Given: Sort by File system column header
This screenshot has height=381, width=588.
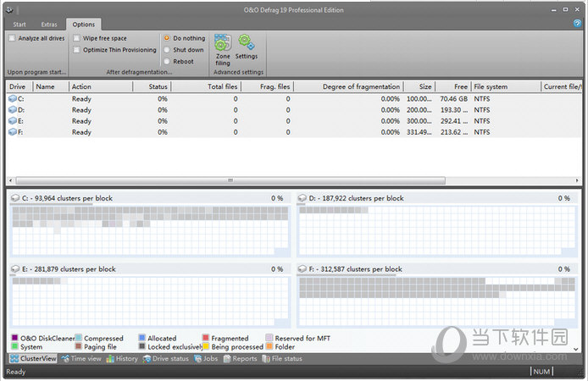Looking at the screenshot, I should (x=506, y=86).
